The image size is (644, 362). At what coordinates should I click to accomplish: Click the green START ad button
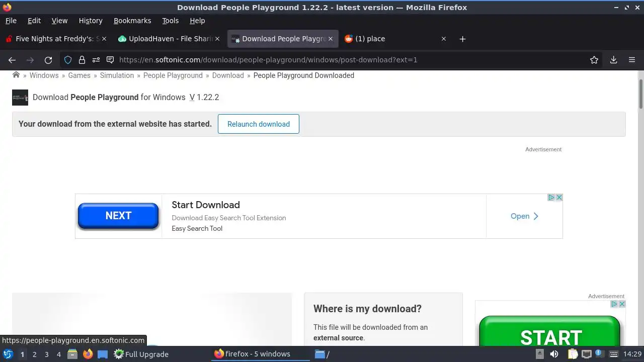[550, 332]
